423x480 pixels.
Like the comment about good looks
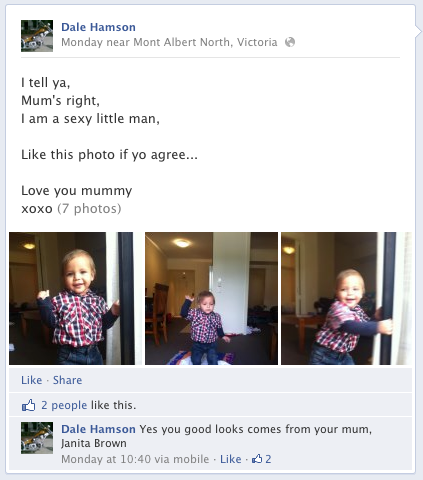pos(231,459)
